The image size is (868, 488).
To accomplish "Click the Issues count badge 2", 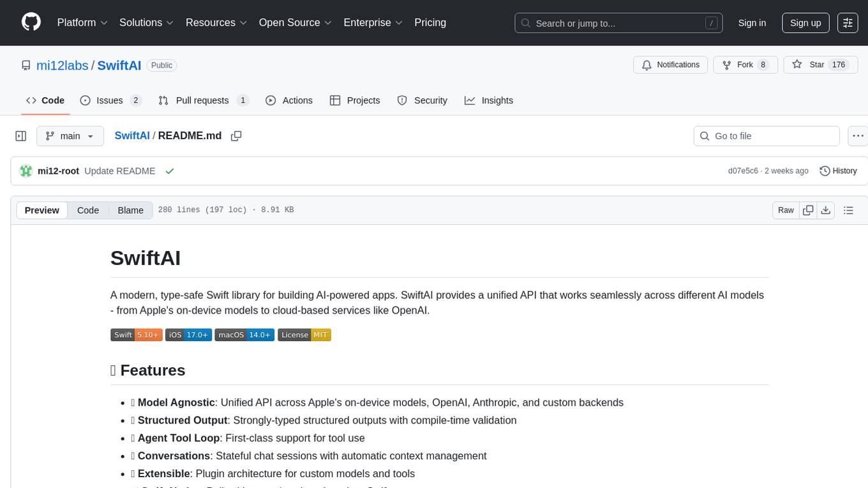I will [x=135, y=100].
